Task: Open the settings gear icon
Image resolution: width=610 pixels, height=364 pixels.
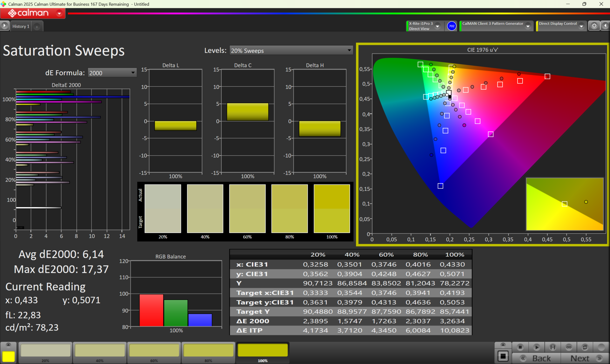Action: 594,26
